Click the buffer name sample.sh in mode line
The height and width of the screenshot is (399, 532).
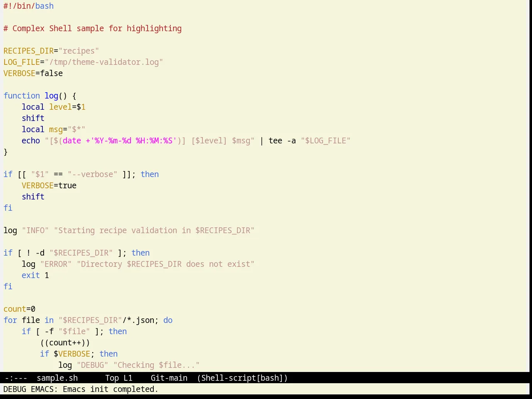coord(57,378)
